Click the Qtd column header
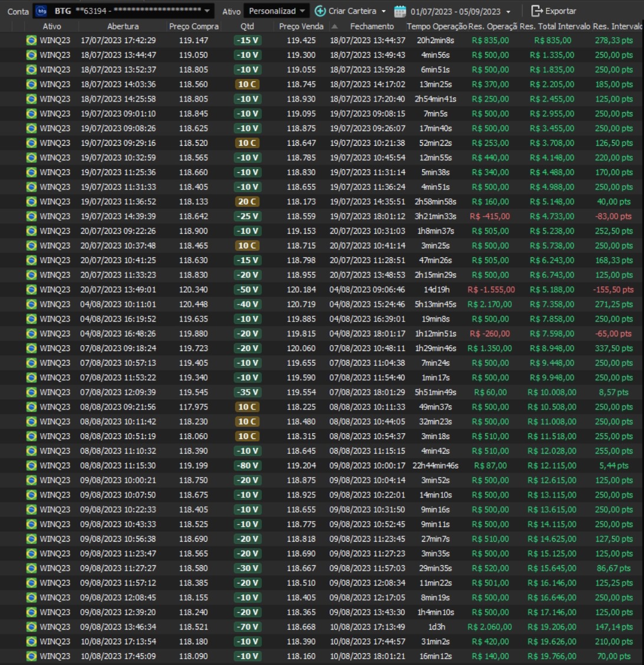 247,27
